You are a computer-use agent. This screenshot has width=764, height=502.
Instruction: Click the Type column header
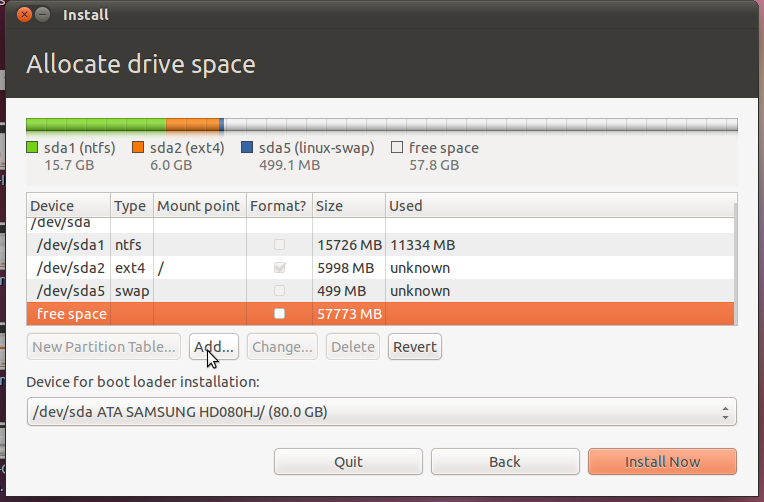(132, 206)
